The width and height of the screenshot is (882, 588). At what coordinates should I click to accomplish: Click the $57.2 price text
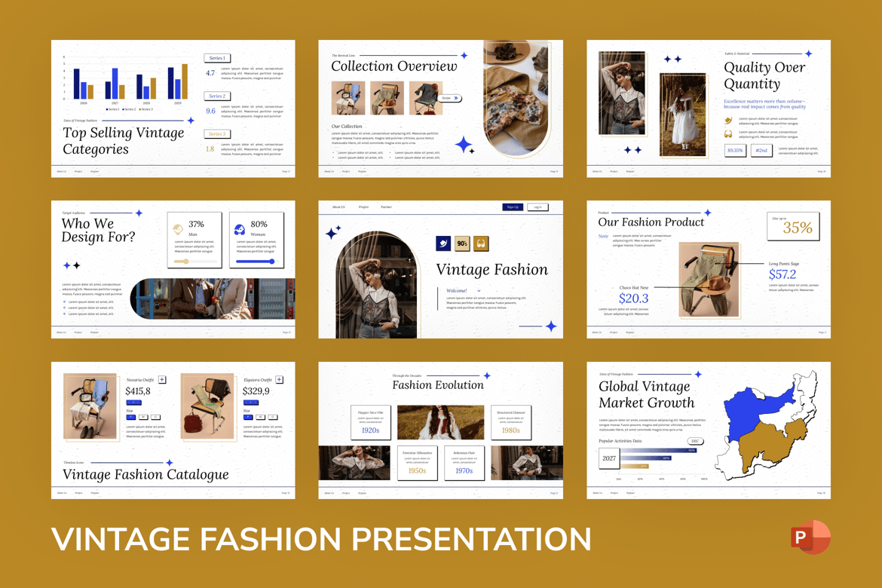click(x=782, y=274)
